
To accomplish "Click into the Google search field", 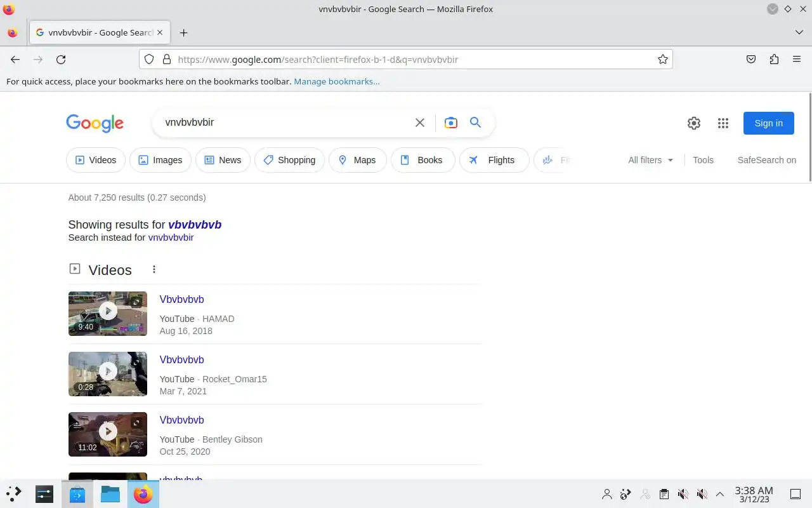I will point(285,123).
